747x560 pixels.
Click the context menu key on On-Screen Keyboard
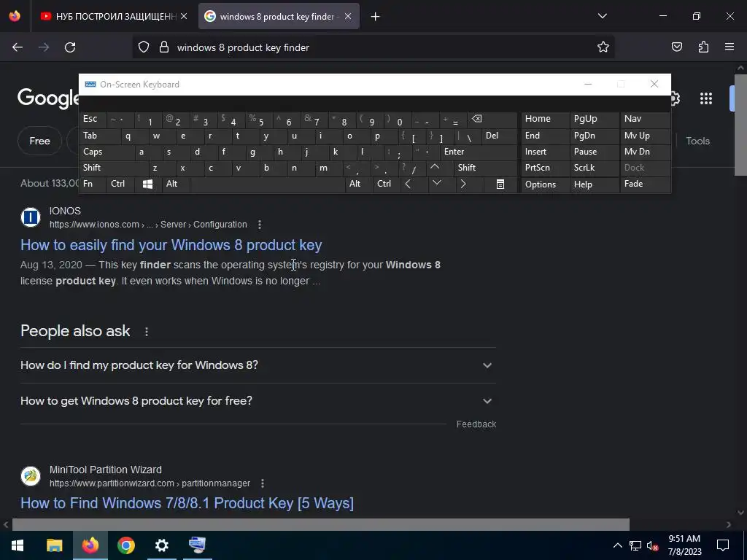click(500, 184)
